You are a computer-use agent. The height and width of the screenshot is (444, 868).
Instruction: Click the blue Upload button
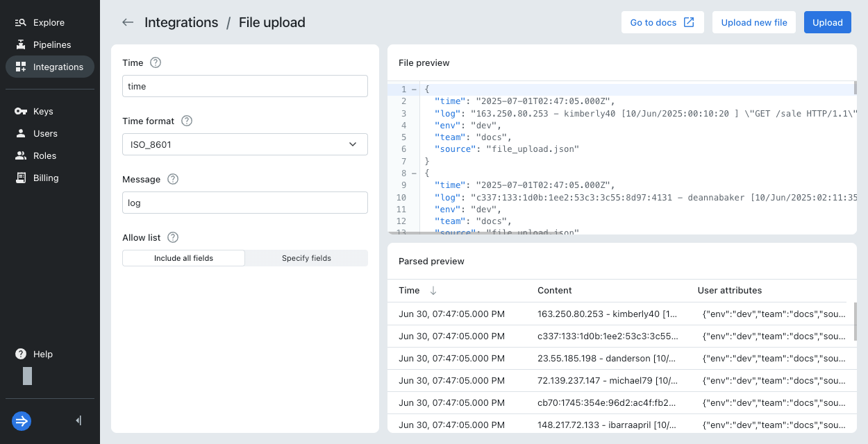click(828, 22)
